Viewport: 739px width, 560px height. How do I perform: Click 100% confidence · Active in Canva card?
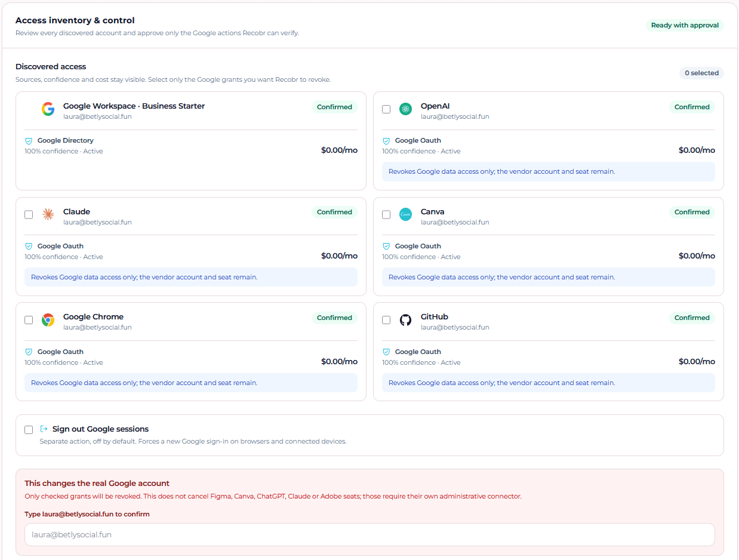[421, 257]
